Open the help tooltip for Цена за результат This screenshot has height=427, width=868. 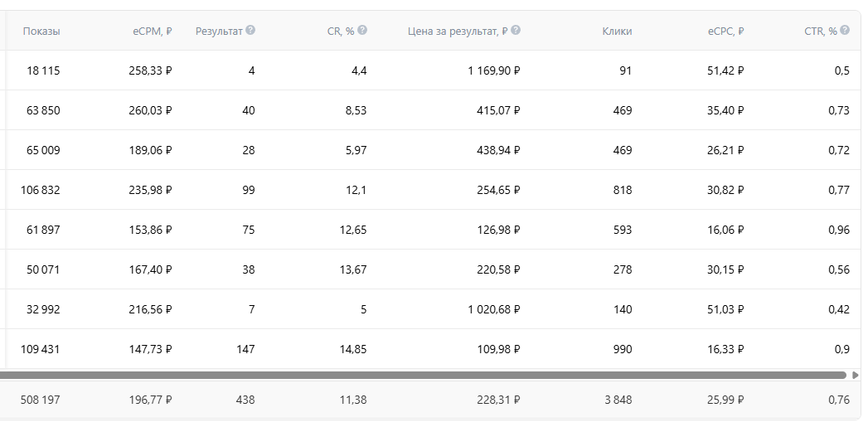tap(516, 31)
